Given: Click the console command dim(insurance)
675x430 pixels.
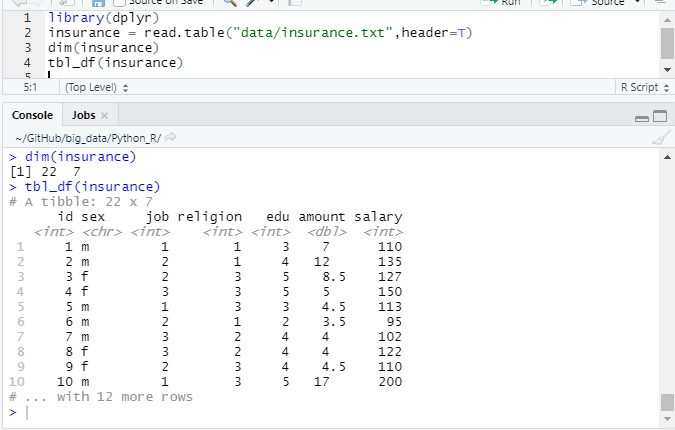Looking at the screenshot, I should (x=81, y=157).
